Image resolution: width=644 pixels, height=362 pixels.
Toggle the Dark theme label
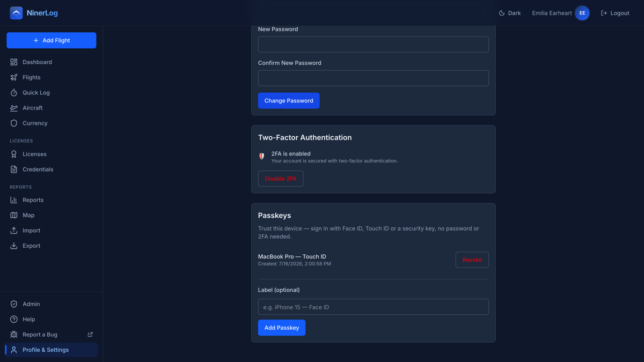tap(514, 13)
